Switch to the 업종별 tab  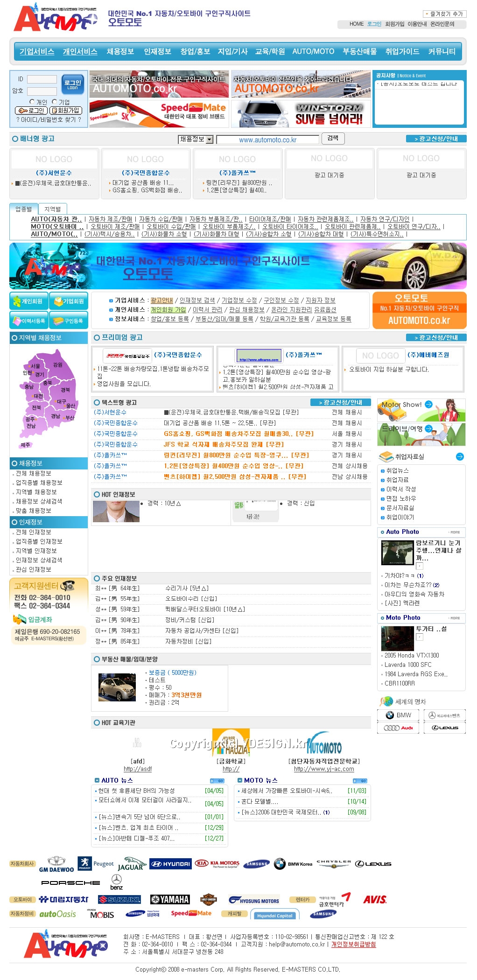(24, 209)
